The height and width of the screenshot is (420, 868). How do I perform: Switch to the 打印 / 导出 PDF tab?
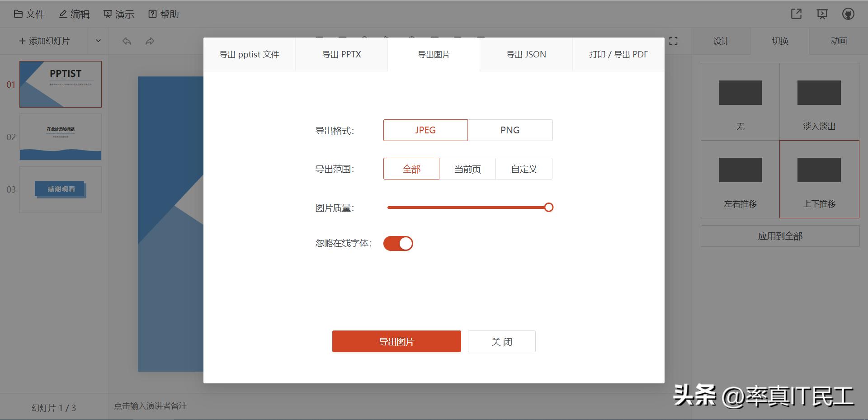coord(618,55)
